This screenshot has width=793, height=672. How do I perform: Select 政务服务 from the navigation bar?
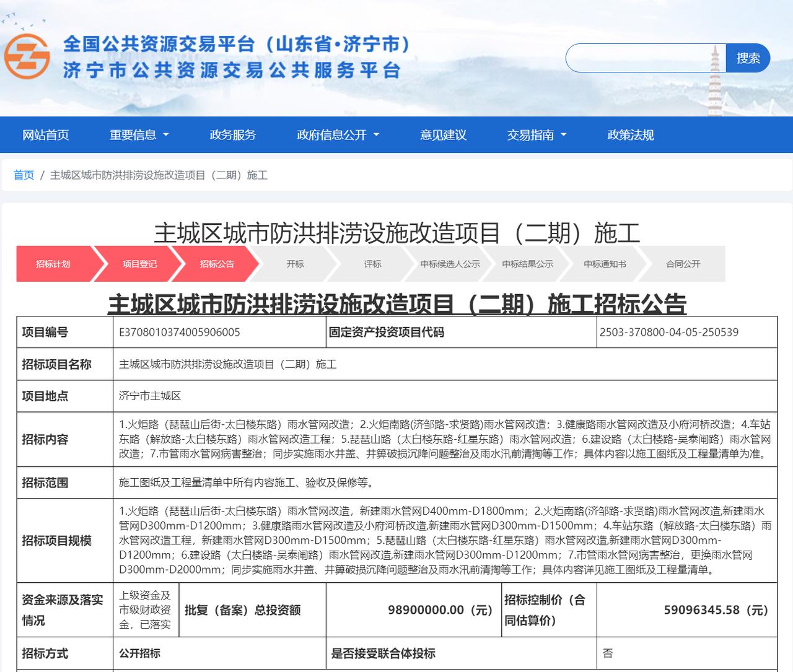click(232, 135)
